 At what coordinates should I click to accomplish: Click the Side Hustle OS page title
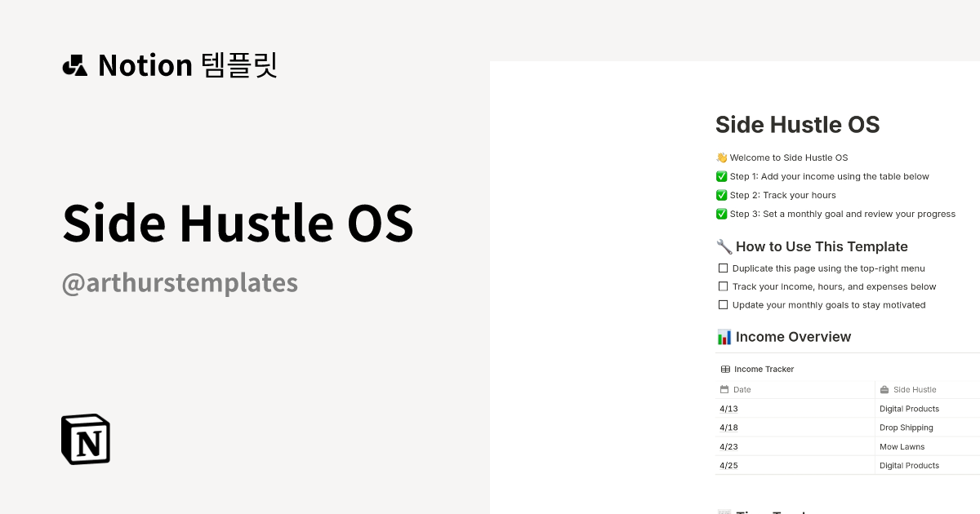[x=797, y=125]
